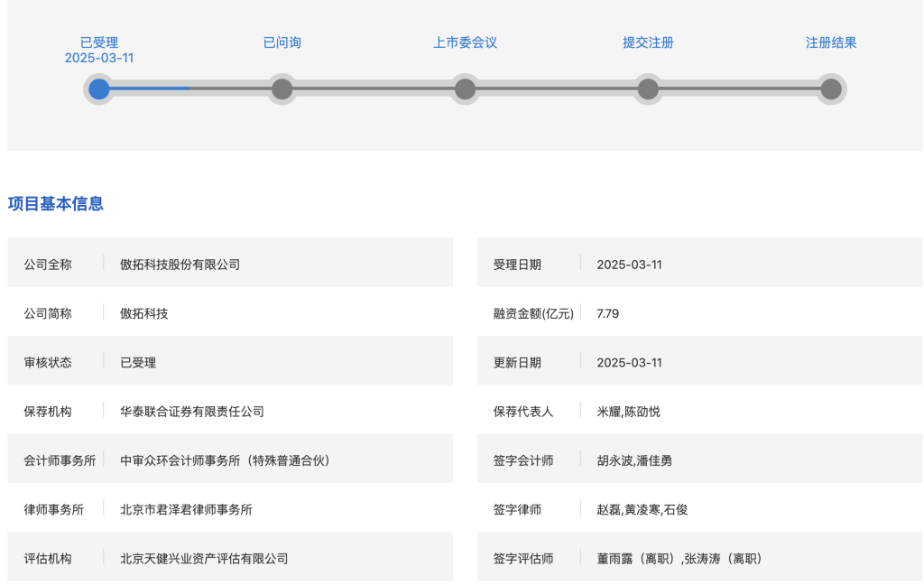
Task: Click sponsor 华泰联合证券有限责任公司
Action: (192, 412)
